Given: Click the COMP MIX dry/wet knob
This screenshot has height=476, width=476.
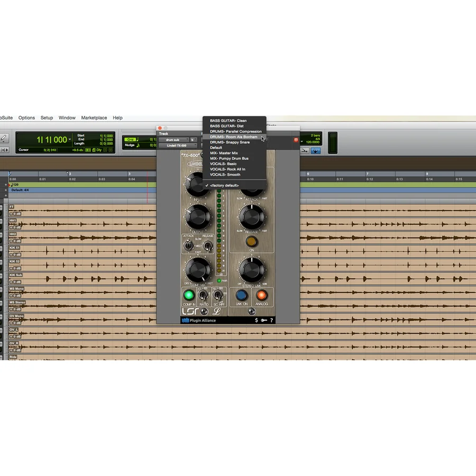Looking at the screenshot, I should [198, 270].
